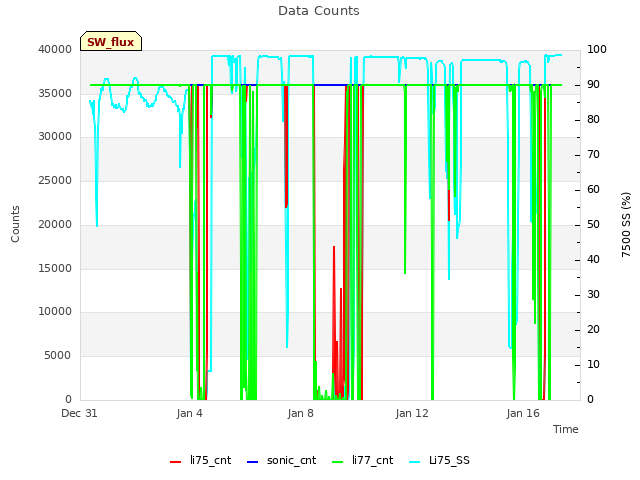Click the Time x-axis label
The image size is (640, 480).
coord(566,429)
